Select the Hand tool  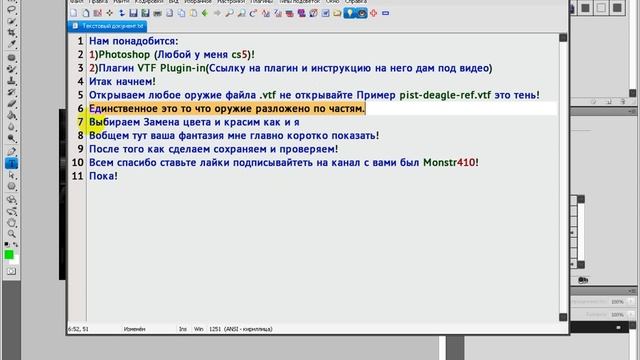click(11, 223)
